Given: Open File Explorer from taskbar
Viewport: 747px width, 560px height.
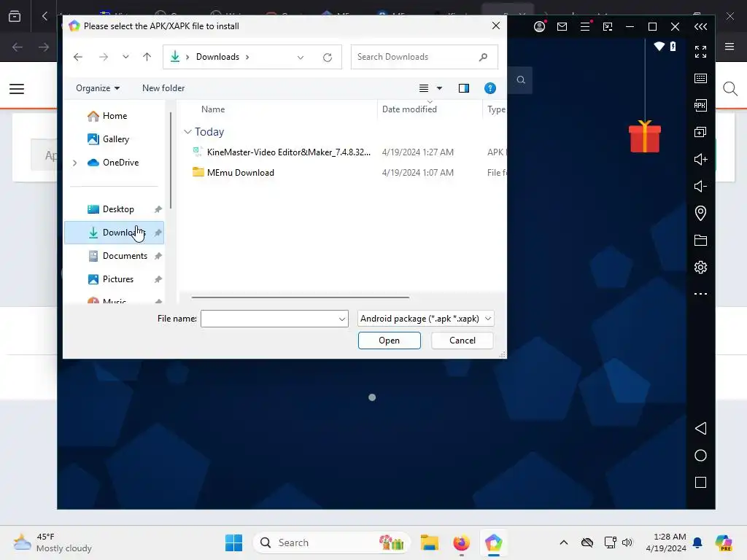Looking at the screenshot, I should tap(429, 542).
